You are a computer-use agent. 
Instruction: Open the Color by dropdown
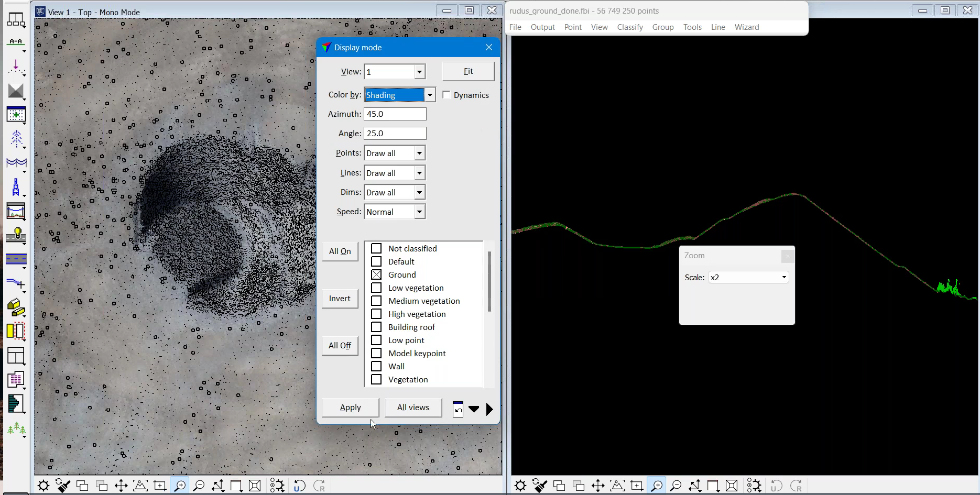[x=430, y=95]
